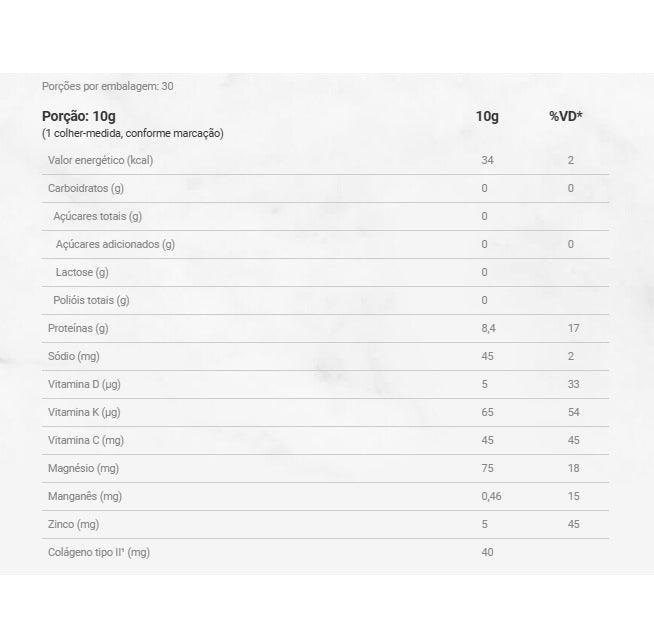The height and width of the screenshot is (642, 654).
Task: Click the 'Porção: 10g' heading
Action: pyautogui.click(x=79, y=116)
